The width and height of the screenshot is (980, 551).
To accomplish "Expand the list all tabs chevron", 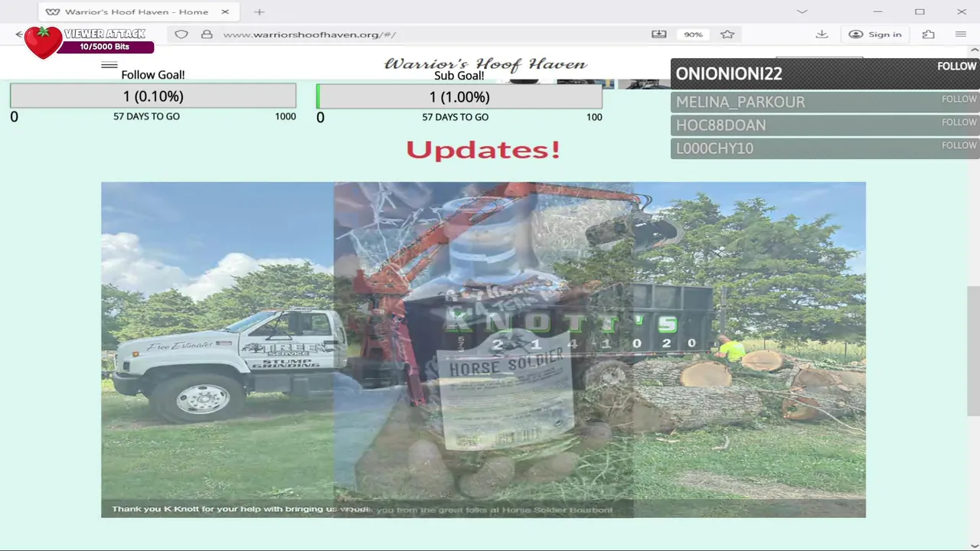I will pyautogui.click(x=802, y=11).
